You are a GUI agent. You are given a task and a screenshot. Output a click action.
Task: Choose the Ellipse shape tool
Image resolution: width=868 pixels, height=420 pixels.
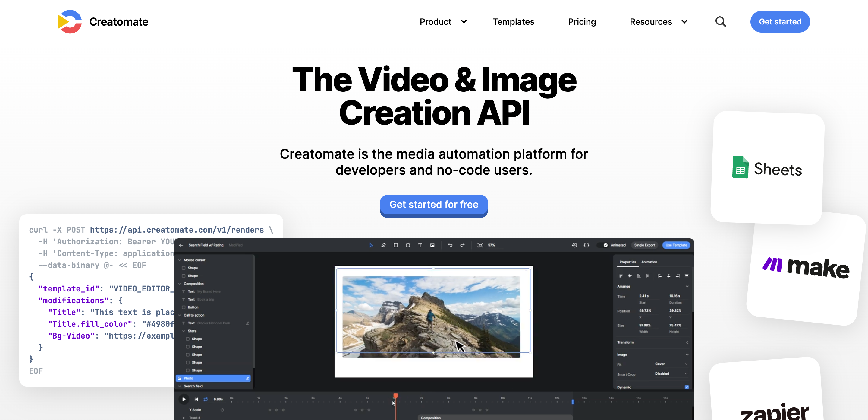coord(408,245)
